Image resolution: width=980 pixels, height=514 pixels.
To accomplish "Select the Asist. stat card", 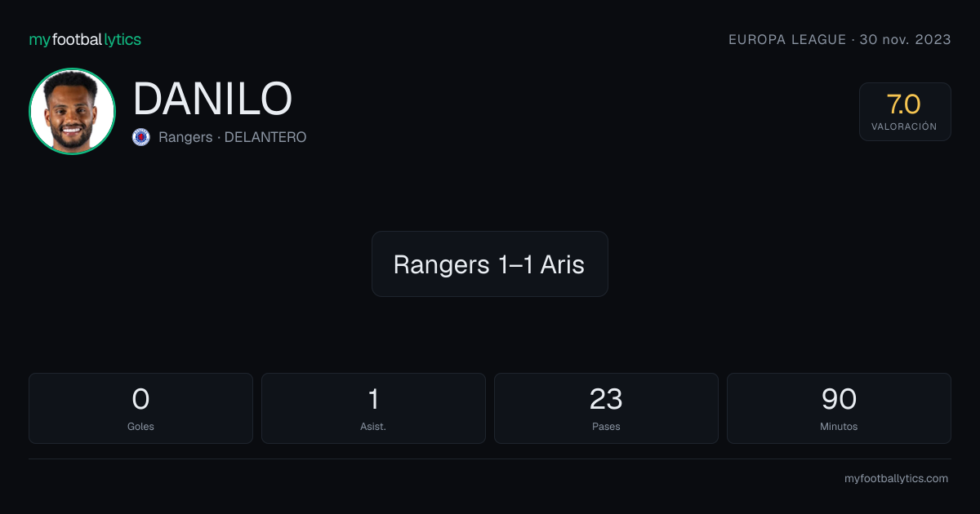I will click(x=373, y=408).
